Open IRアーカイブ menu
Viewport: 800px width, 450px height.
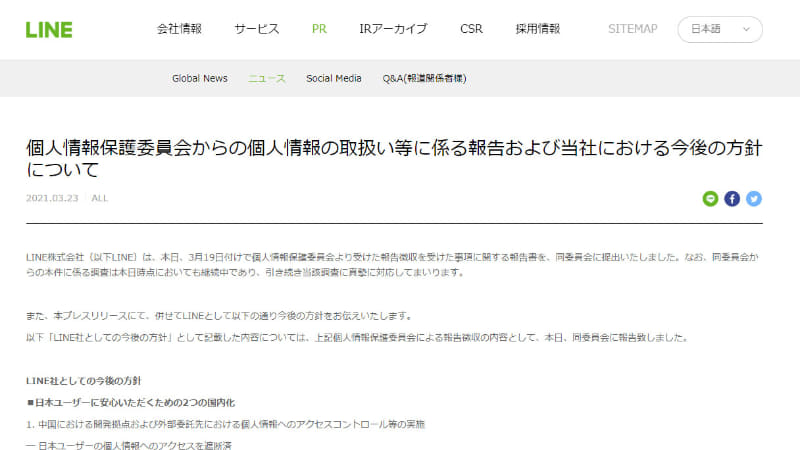(x=393, y=29)
